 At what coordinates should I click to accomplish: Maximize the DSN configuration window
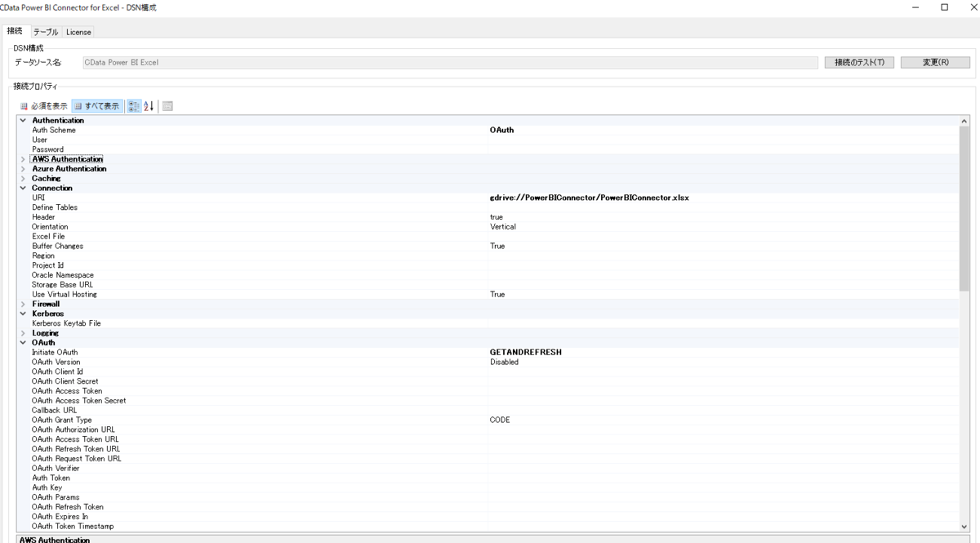pyautogui.click(x=945, y=7)
